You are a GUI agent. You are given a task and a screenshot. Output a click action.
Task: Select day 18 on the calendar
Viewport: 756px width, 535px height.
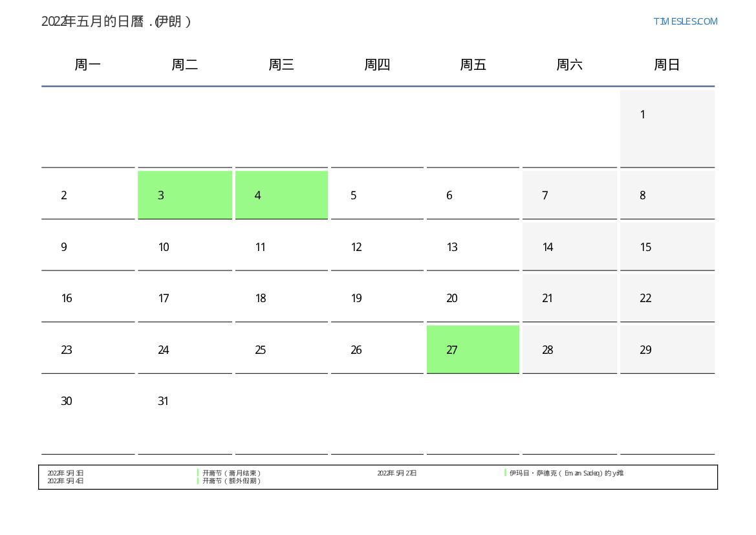[281, 298]
